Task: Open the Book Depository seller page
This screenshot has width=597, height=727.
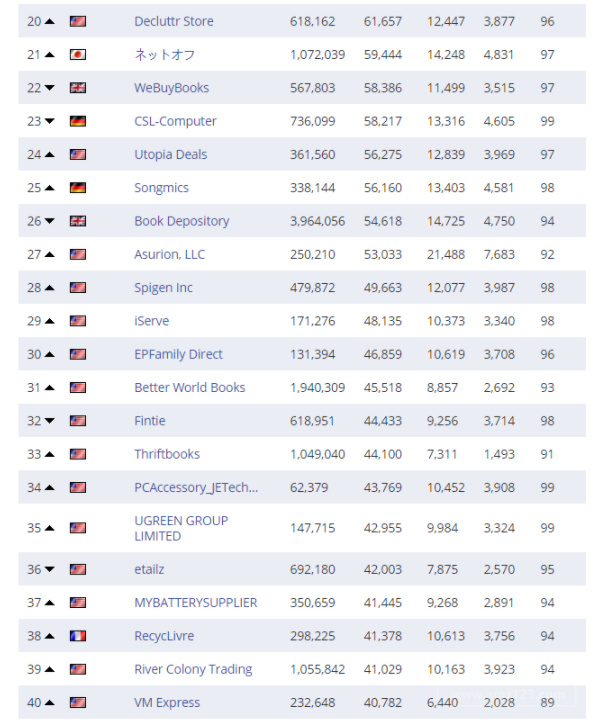Action: tap(182, 221)
